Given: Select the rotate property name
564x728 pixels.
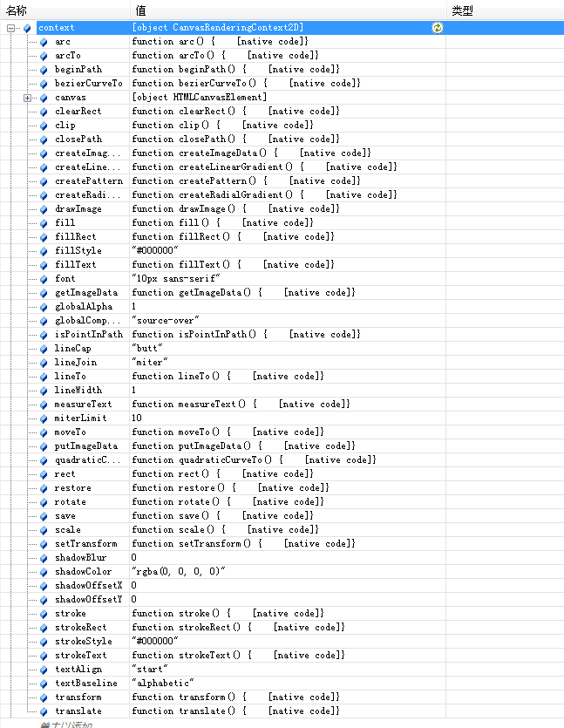Looking at the screenshot, I should [x=71, y=502].
